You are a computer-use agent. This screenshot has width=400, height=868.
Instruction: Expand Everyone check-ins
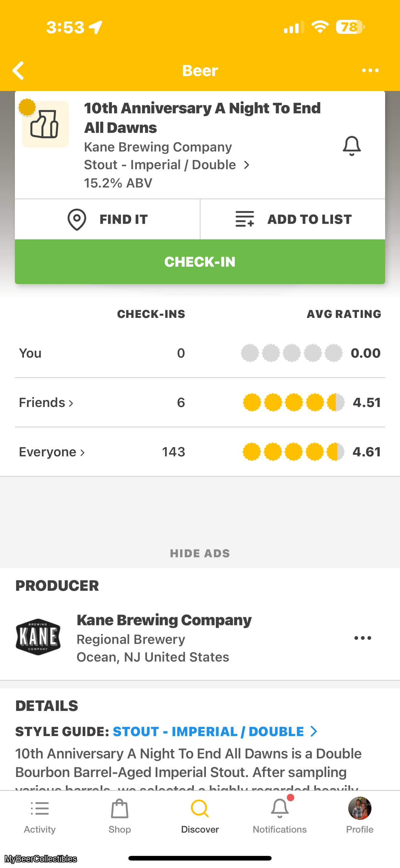click(52, 452)
